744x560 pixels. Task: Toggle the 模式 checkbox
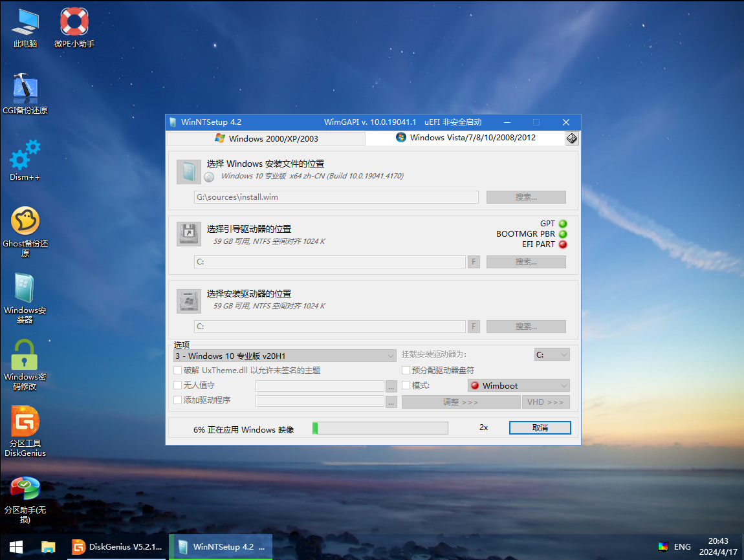point(406,385)
